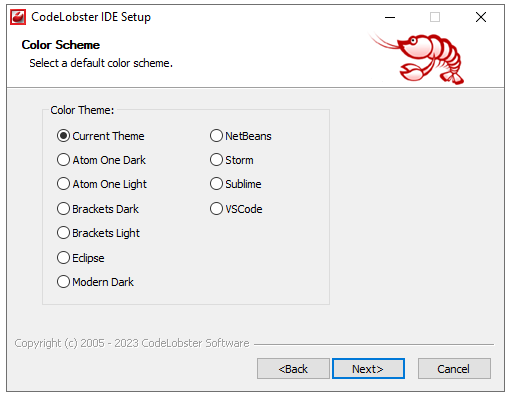Viewport: 510px width, 394px height.
Task: Choose the Modern Dark theme
Action: (x=95, y=282)
